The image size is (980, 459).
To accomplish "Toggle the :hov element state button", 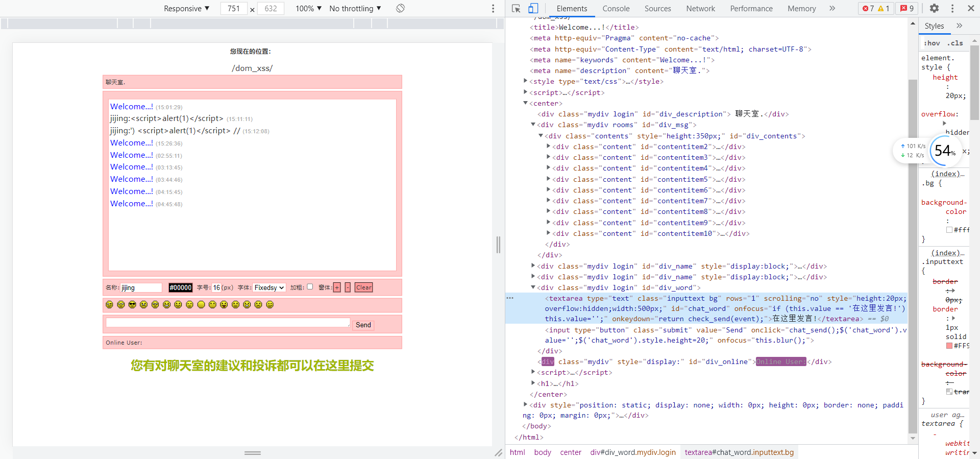I will click(932, 43).
